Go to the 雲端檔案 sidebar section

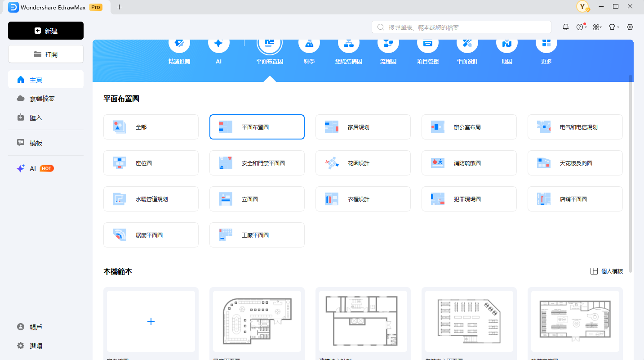(x=45, y=98)
